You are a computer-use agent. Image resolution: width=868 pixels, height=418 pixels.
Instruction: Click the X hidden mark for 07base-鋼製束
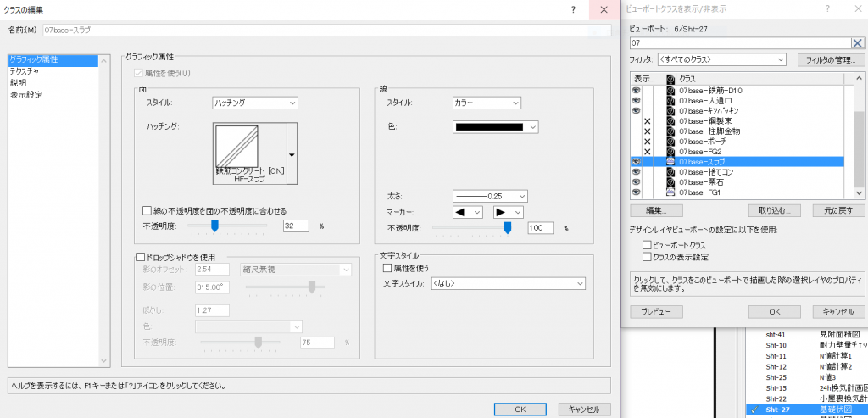pyautogui.click(x=648, y=121)
